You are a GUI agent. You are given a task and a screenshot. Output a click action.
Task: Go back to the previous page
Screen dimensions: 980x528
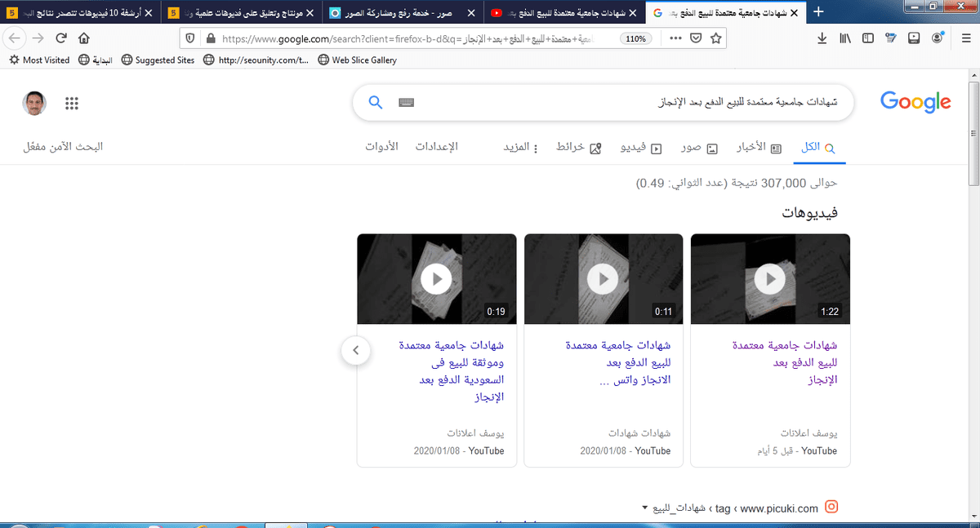coord(16,38)
